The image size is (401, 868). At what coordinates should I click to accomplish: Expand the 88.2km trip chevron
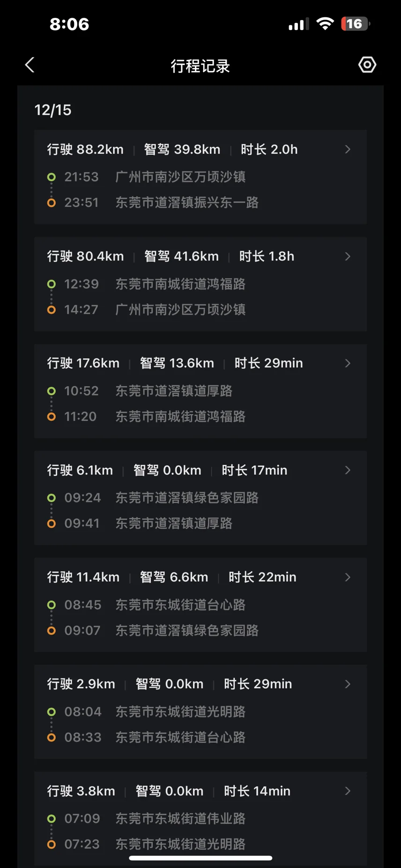click(348, 150)
